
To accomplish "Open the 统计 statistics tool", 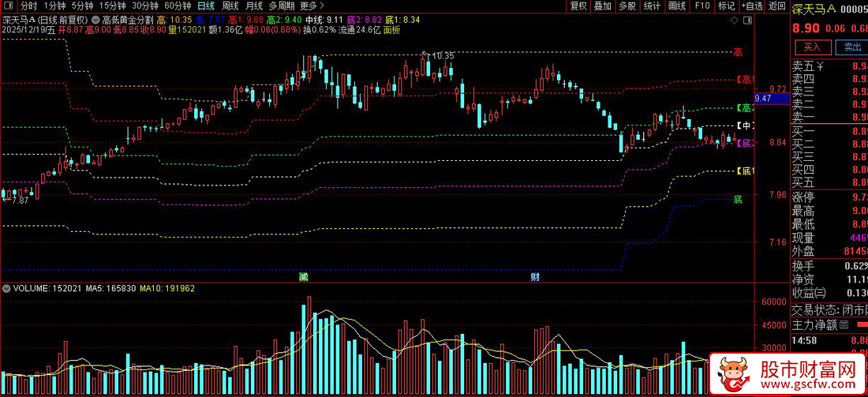I will pyautogui.click(x=652, y=6).
